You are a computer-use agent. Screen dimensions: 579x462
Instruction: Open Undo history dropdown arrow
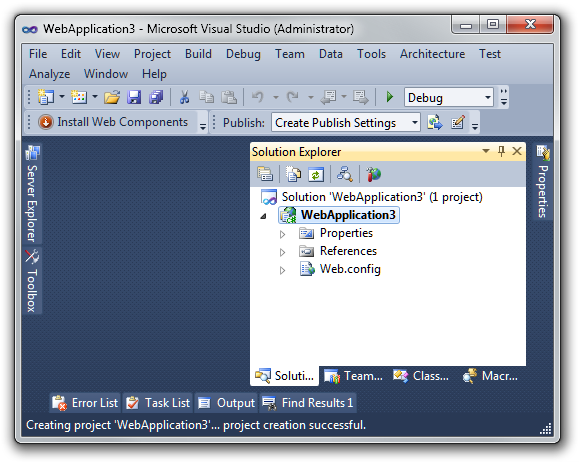point(275,97)
